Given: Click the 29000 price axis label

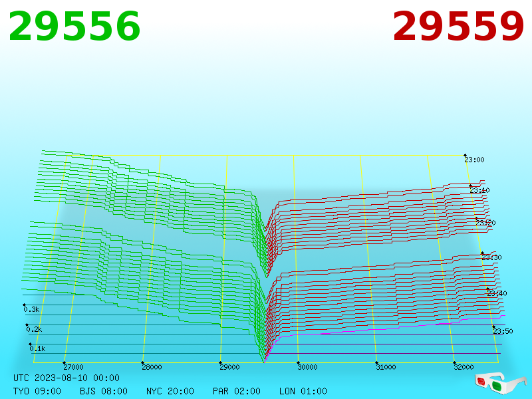Looking at the screenshot, I should point(229,367).
